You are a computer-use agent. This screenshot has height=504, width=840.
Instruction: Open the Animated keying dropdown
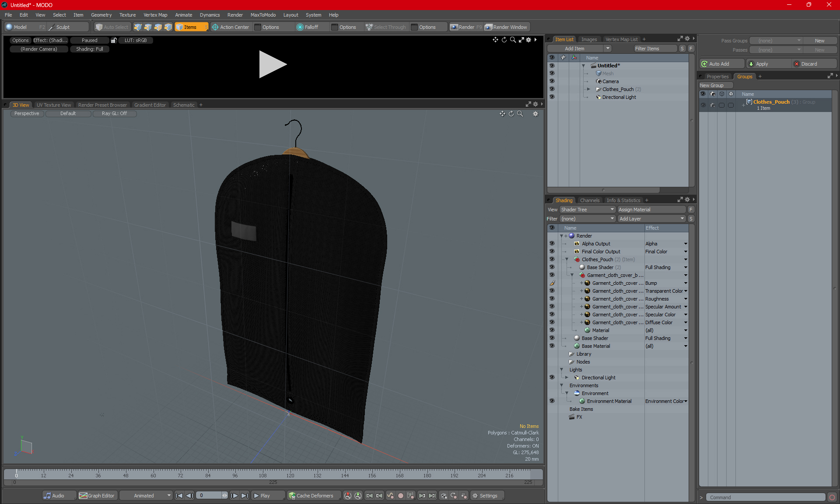tap(145, 496)
